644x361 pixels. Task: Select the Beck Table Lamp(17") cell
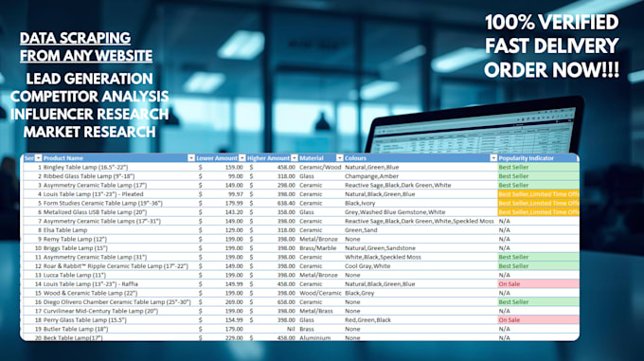118,337
